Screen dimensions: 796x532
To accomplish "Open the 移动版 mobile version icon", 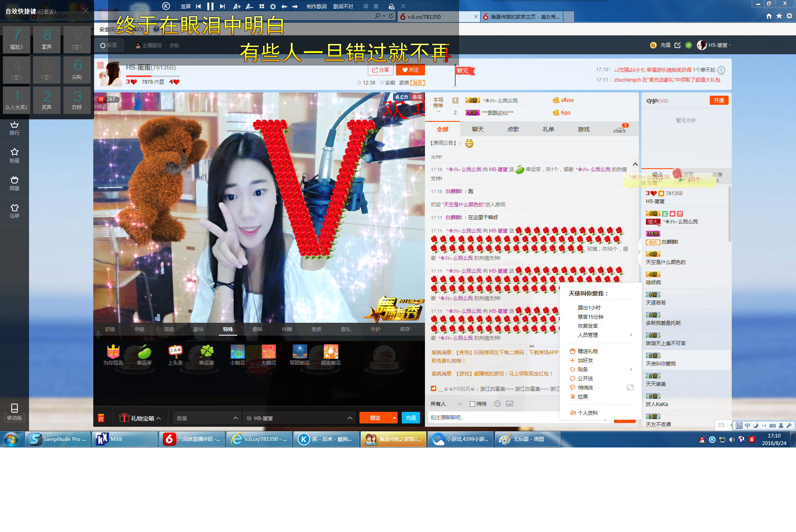I will [15, 412].
